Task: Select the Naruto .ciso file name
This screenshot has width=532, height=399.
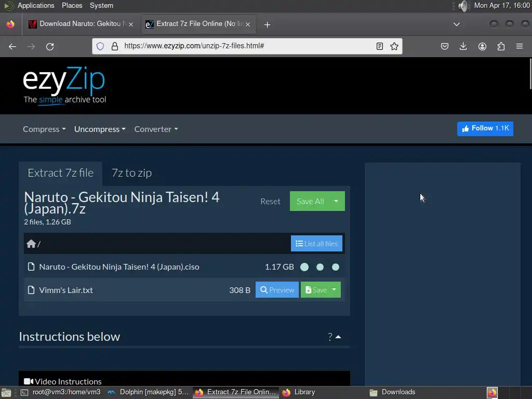Action: [119, 267]
